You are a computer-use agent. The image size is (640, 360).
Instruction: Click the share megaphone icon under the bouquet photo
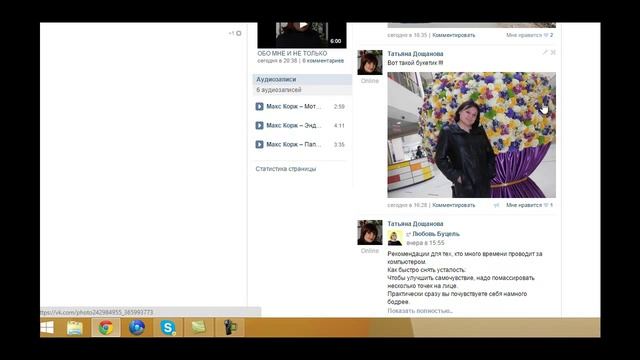click(496, 205)
